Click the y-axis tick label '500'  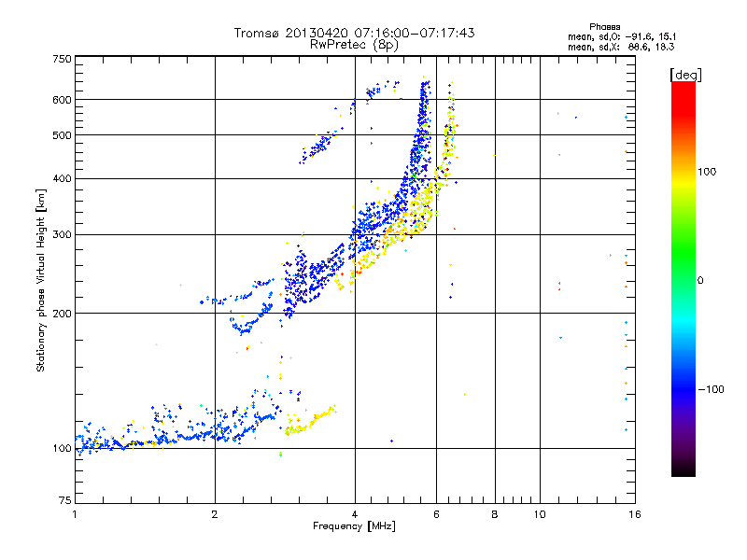coord(62,135)
